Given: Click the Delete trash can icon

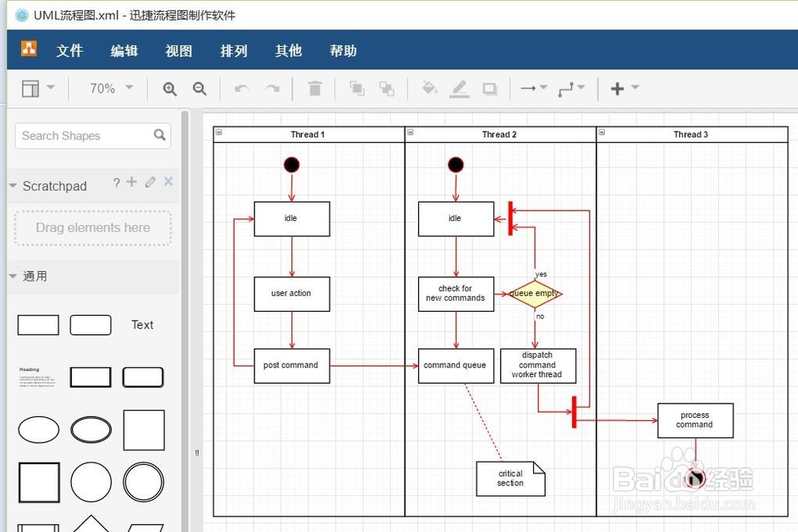Looking at the screenshot, I should coord(314,89).
